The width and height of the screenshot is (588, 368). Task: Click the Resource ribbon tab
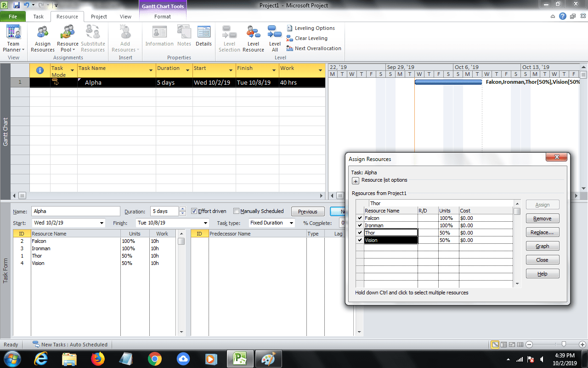68,17
